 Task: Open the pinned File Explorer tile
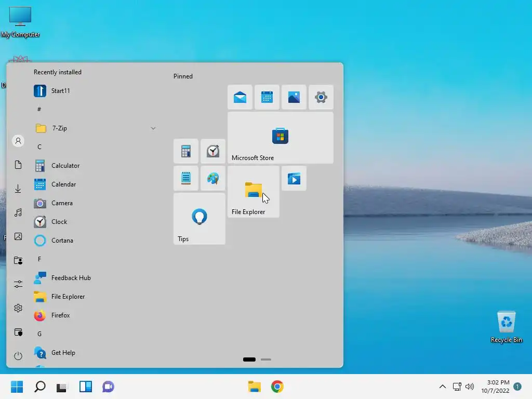(x=254, y=192)
